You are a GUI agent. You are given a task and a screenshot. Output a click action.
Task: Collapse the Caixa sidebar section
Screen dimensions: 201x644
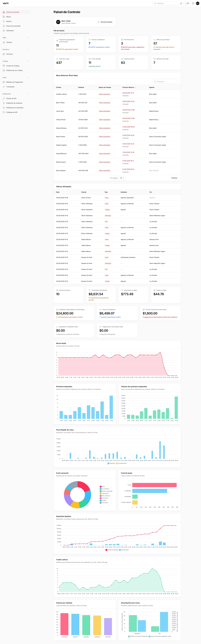(28, 78)
